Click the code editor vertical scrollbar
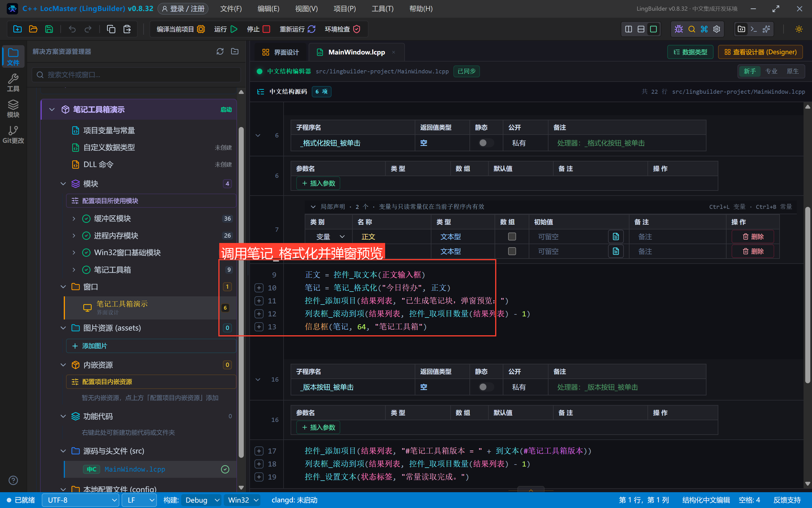Viewport: 812px width, 508px height. [808, 295]
